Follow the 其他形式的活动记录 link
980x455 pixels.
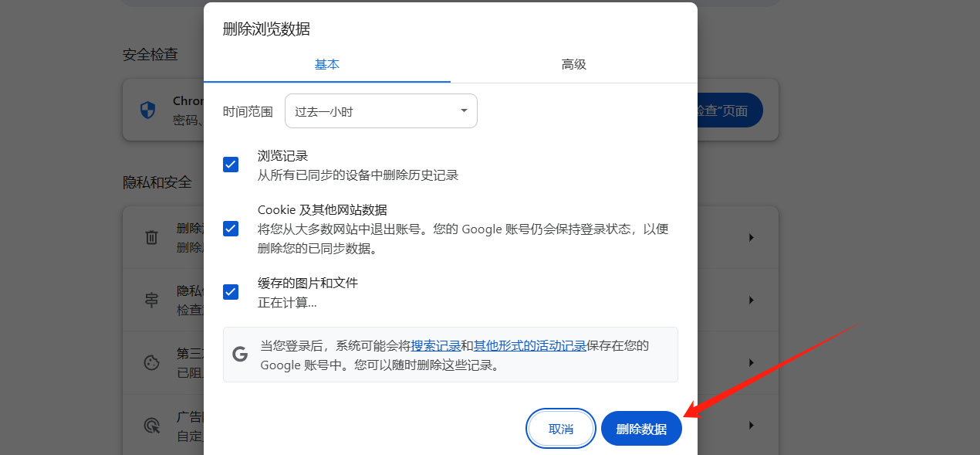532,345
